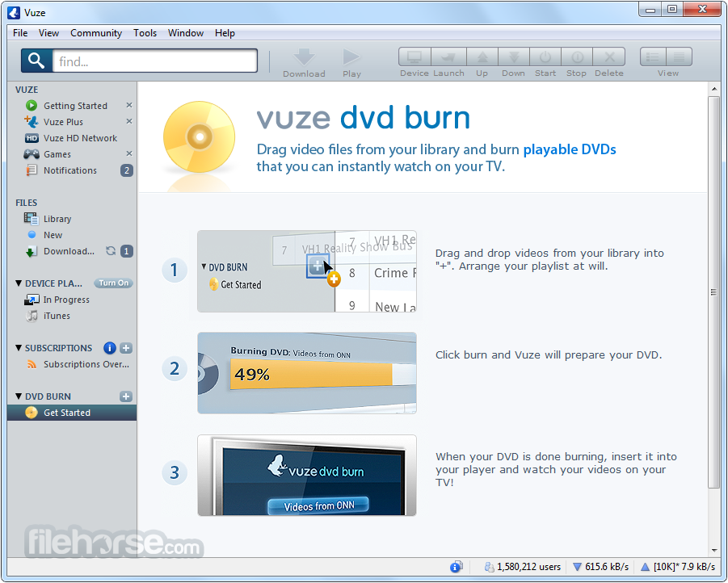Click the Launch toolbar icon

click(x=448, y=57)
